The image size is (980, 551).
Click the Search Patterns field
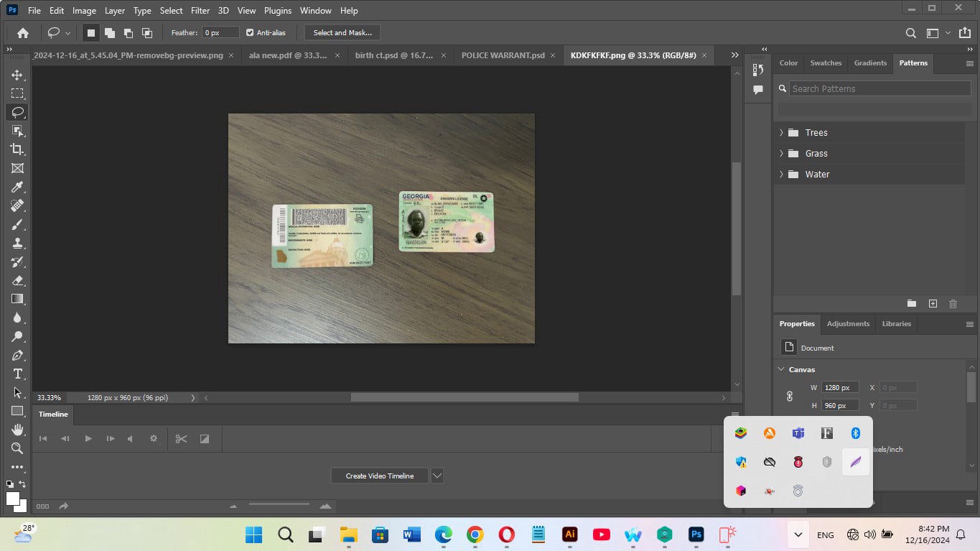click(879, 88)
